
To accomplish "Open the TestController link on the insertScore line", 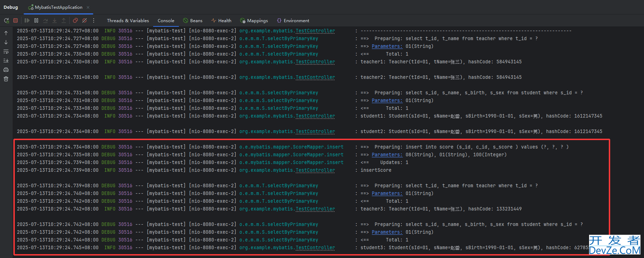I will coord(315,170).
